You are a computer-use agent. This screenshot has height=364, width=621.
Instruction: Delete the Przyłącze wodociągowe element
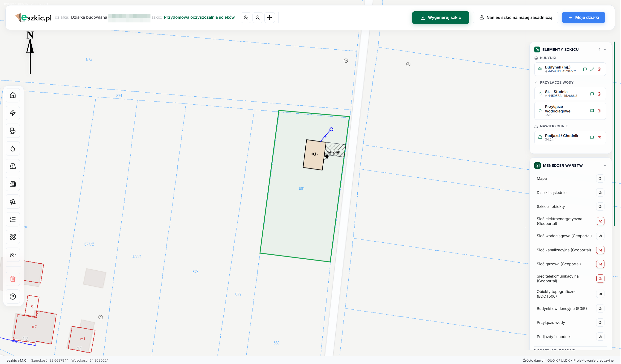[599, 111]
